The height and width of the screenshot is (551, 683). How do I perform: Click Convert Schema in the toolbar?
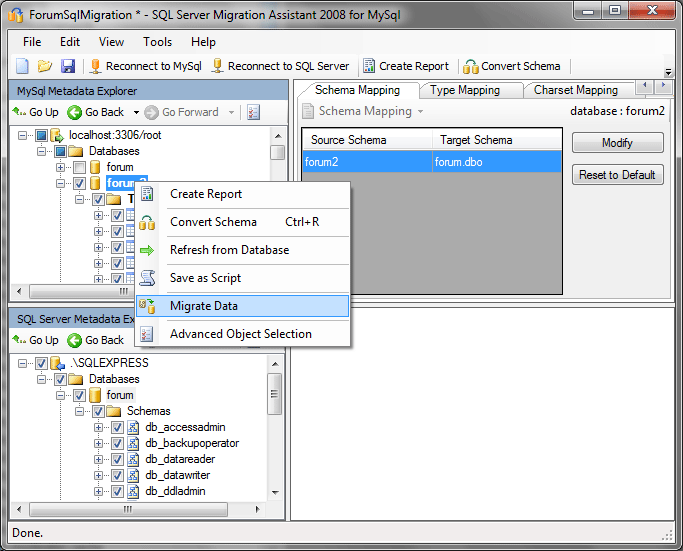[512, 66]
